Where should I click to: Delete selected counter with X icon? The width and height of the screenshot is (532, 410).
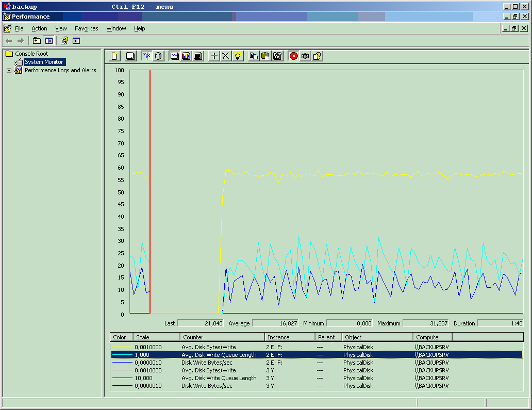[226, 56]
